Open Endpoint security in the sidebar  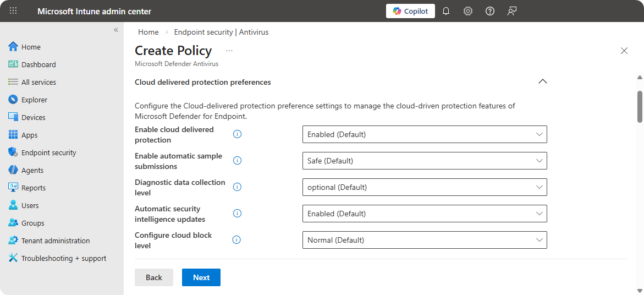[48, 152]
